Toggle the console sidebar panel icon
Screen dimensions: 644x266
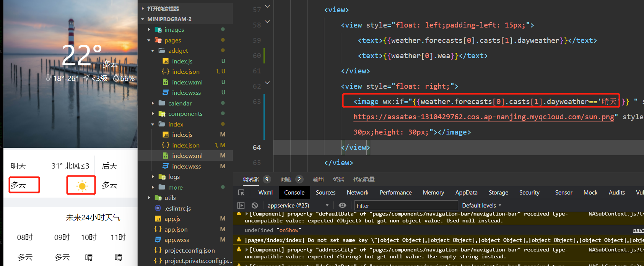point(241,206)
